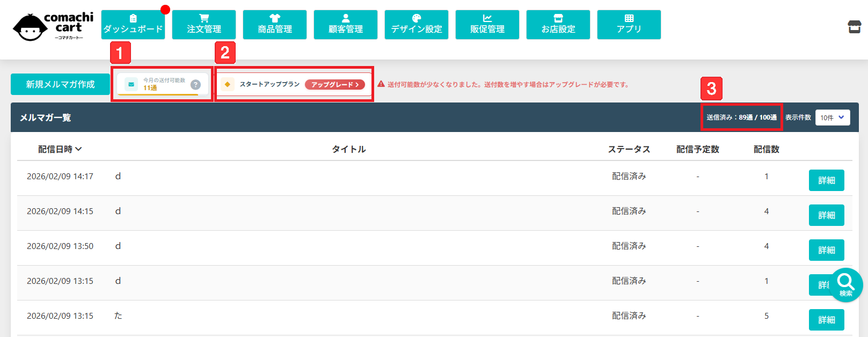The height and width of the screenshot is (337, 868).
Task: Open the ダッシュボード menu
Action: [133, 25]
